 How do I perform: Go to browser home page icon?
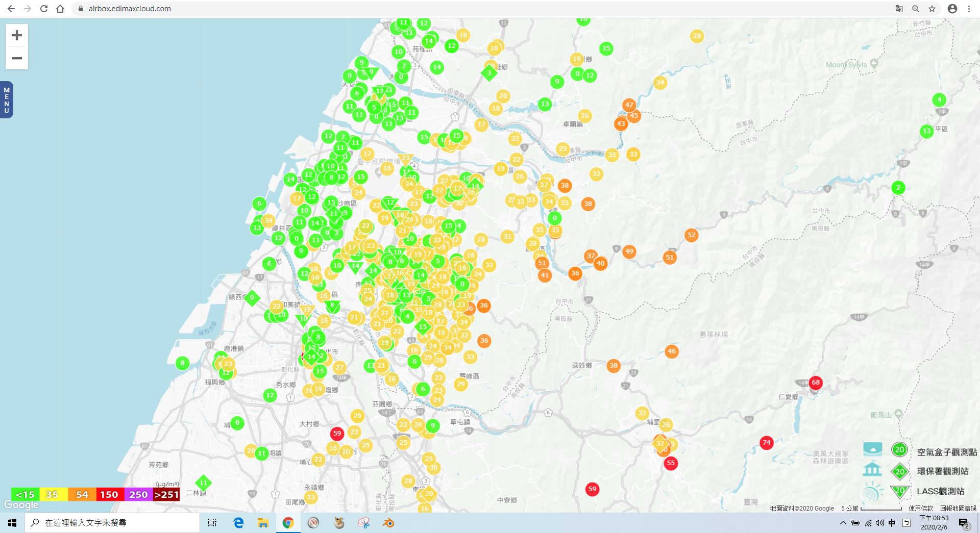[60, 9]
